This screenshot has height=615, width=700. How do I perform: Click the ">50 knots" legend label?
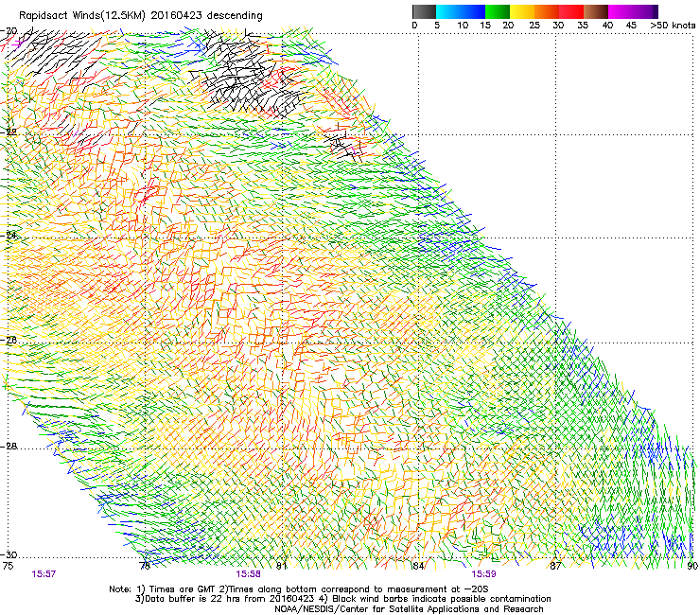tap(673, 26)
